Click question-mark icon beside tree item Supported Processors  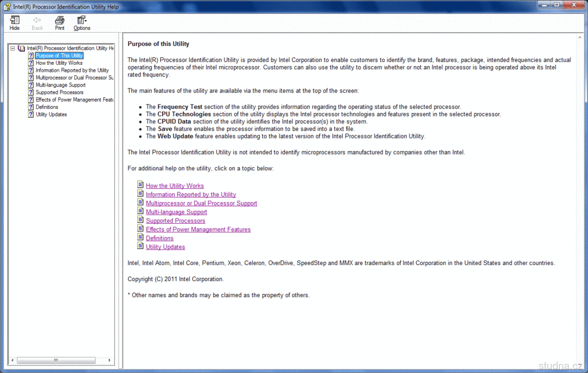click(31, 92)
